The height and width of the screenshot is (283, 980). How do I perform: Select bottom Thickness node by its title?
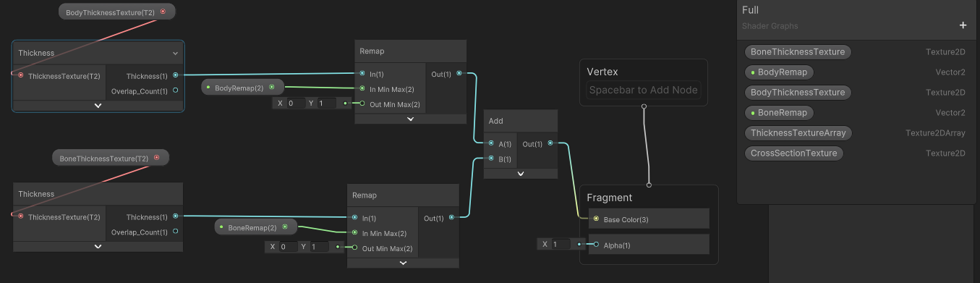36,194
